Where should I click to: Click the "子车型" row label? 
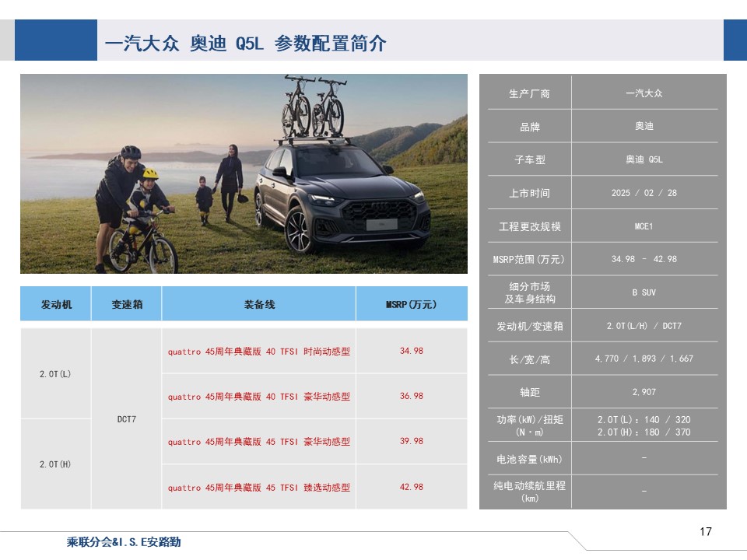529,160
